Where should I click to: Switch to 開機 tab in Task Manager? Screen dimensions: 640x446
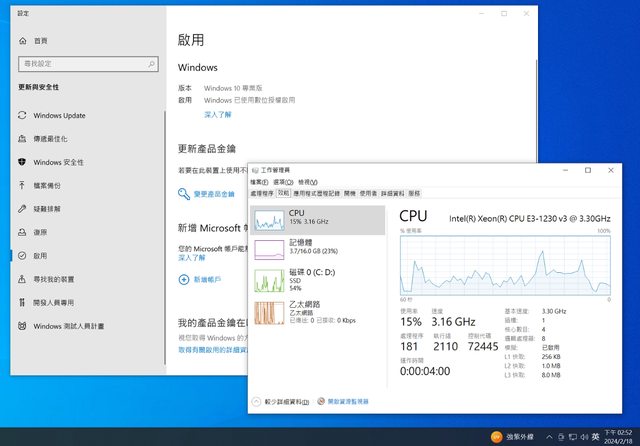(x=350, y=193)
